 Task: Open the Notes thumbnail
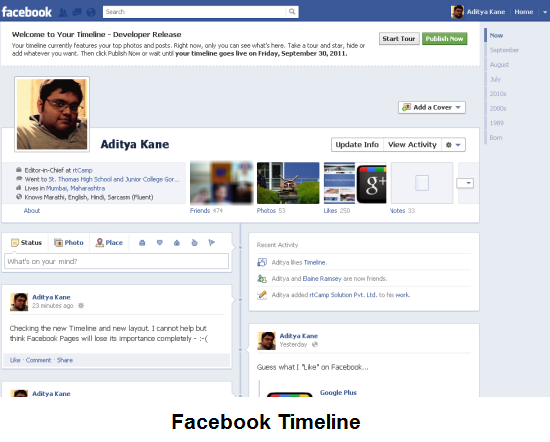pos(422,183)
